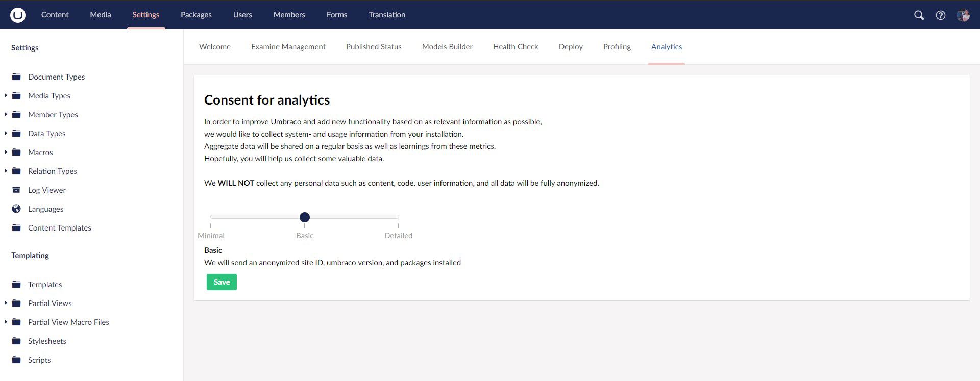Viewport: 980px width, 381px height.
Task: Open Log Viewer in the tree
Action: [x=47, y=190]
